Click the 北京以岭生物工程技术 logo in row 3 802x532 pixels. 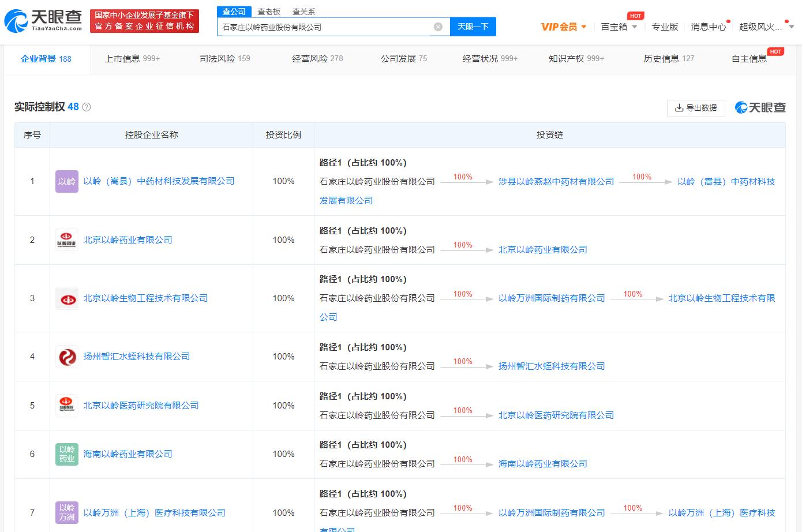[67, 298]
